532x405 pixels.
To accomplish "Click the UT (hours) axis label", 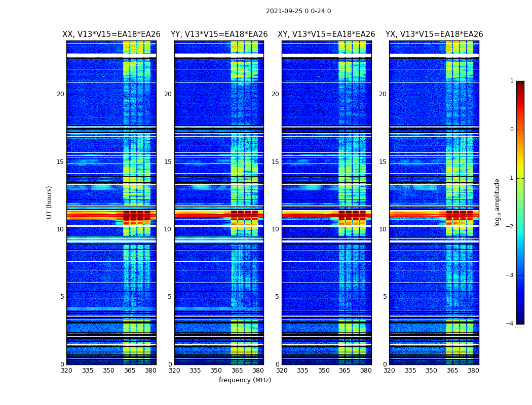I will 49,202.
